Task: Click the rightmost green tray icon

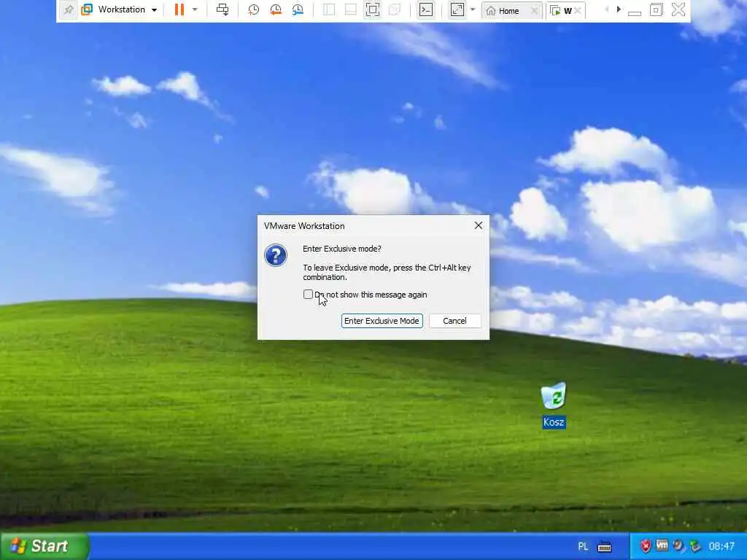Action: pyautogui.click(x=695, y=545)
